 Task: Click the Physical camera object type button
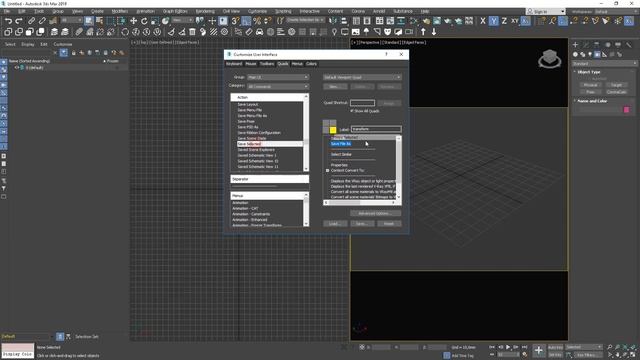pyautogui.click(x=590, y=85)
